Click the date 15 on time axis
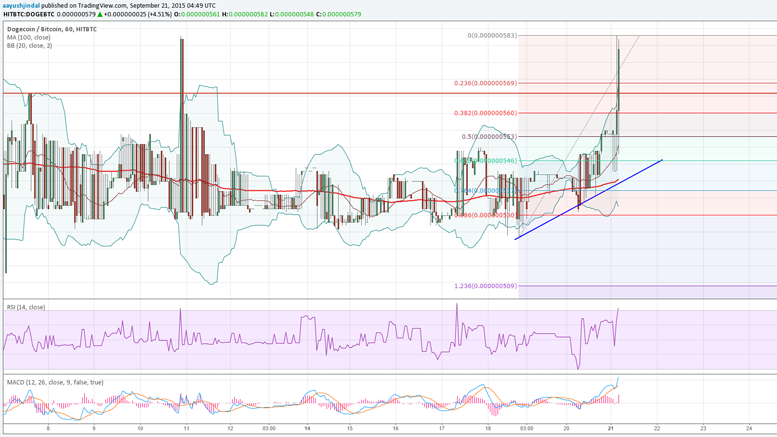777x437 pixels. point(349,429)
